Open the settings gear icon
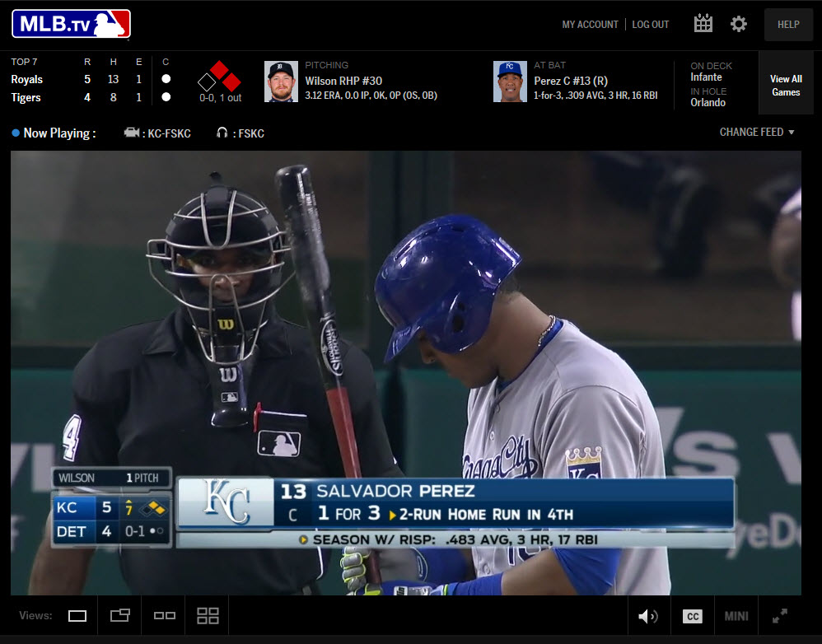Screen dimensions: 822x644 pos(739,24)
